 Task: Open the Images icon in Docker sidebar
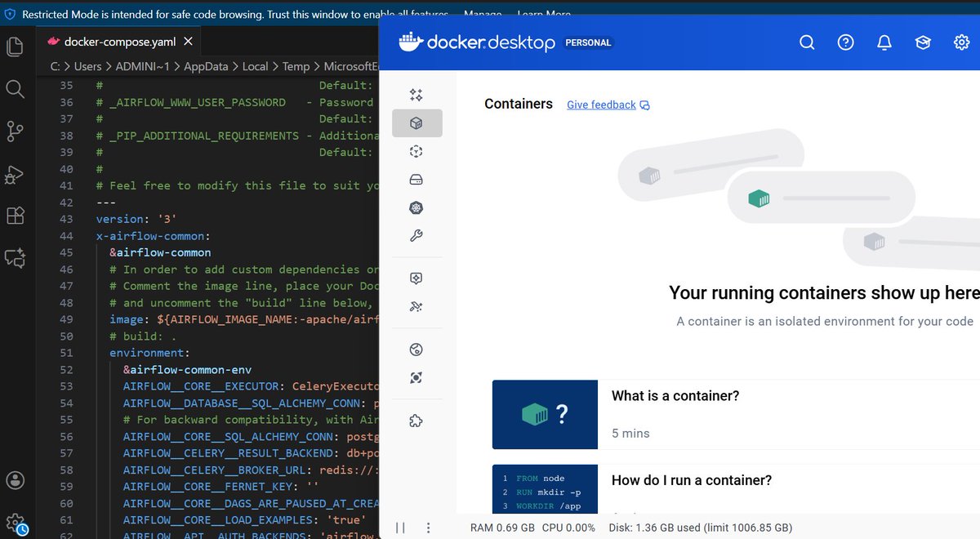click(x=416, y=152)
